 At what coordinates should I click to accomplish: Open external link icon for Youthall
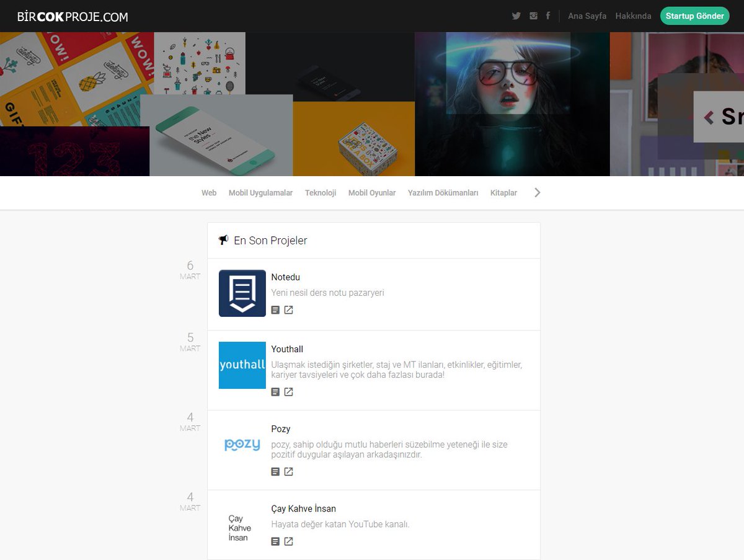[288, 392]
